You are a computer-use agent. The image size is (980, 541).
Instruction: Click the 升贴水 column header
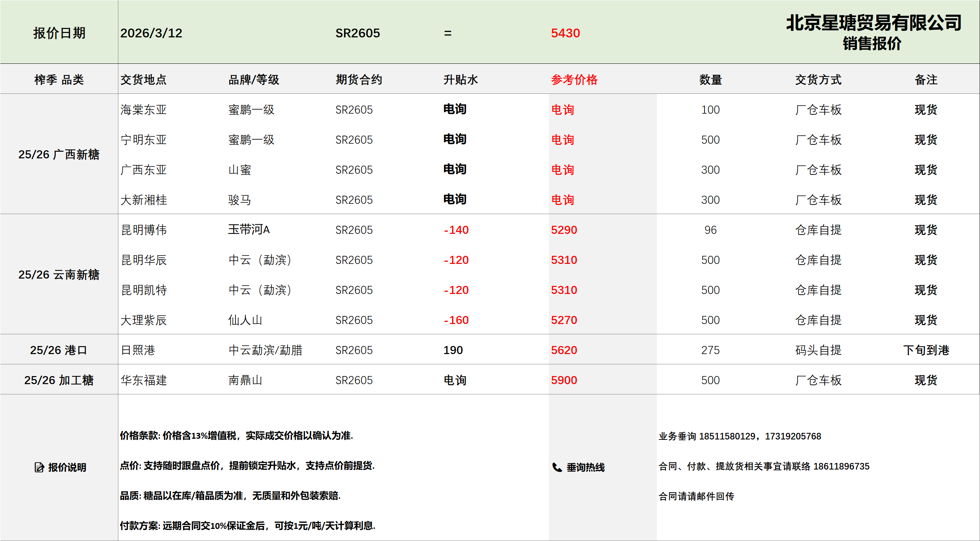[461, 80]
